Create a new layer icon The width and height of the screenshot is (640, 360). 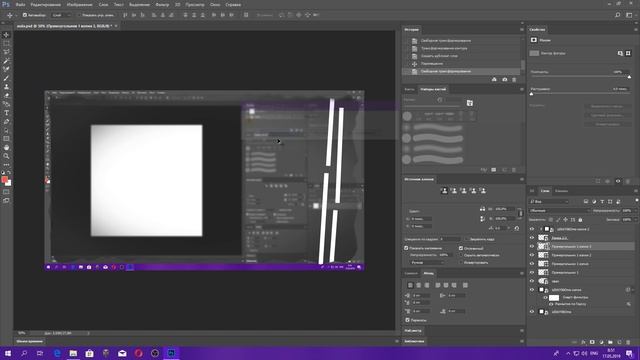tap(619, 342)
